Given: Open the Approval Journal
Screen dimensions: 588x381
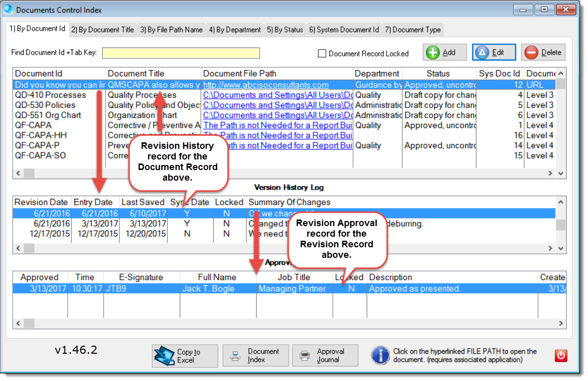Looking at the screenshot, I should click(325, 355).
